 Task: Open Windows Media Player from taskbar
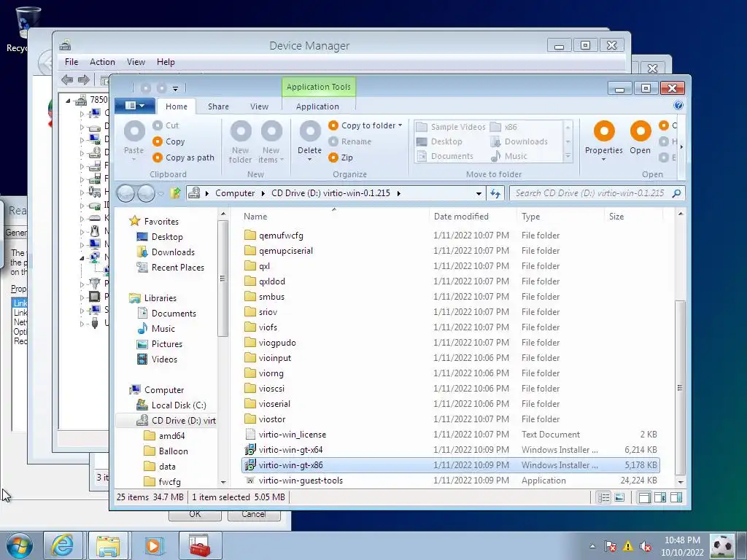click(153, 545)
